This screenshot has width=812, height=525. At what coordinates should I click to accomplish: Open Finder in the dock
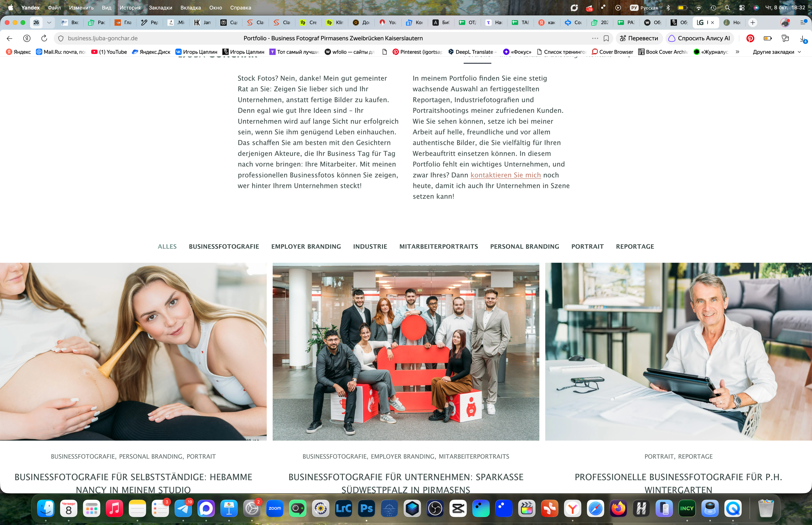pyautogui.click(x=46, y=508)
